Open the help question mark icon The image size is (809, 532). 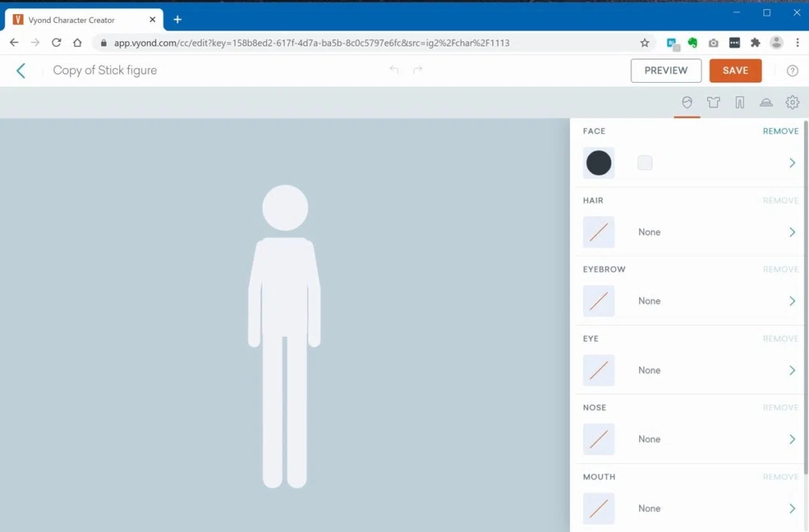coord(792,70)
